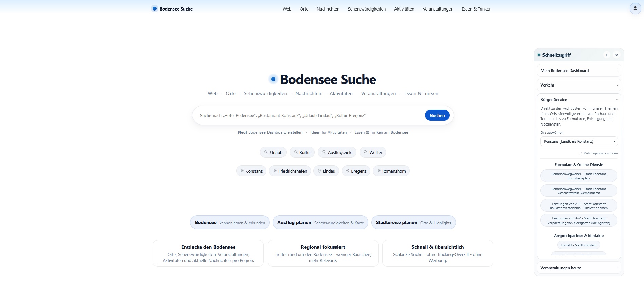Image resolution: width=644 pixels, height=287 pixels.
Task: Open Sehenswürdigkeiten in top navigation
Action: (x=367, y=9)
